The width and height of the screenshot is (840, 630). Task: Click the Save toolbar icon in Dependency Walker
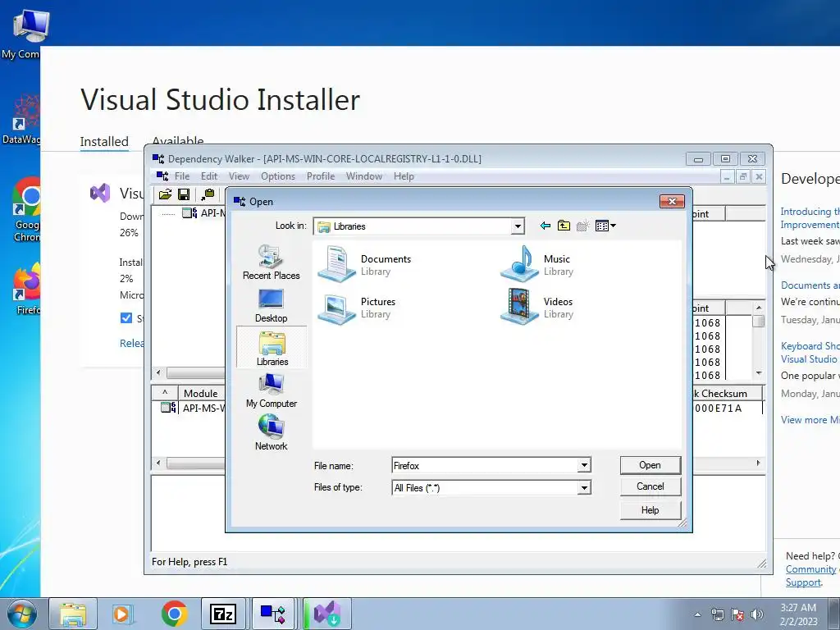[184, 194]
